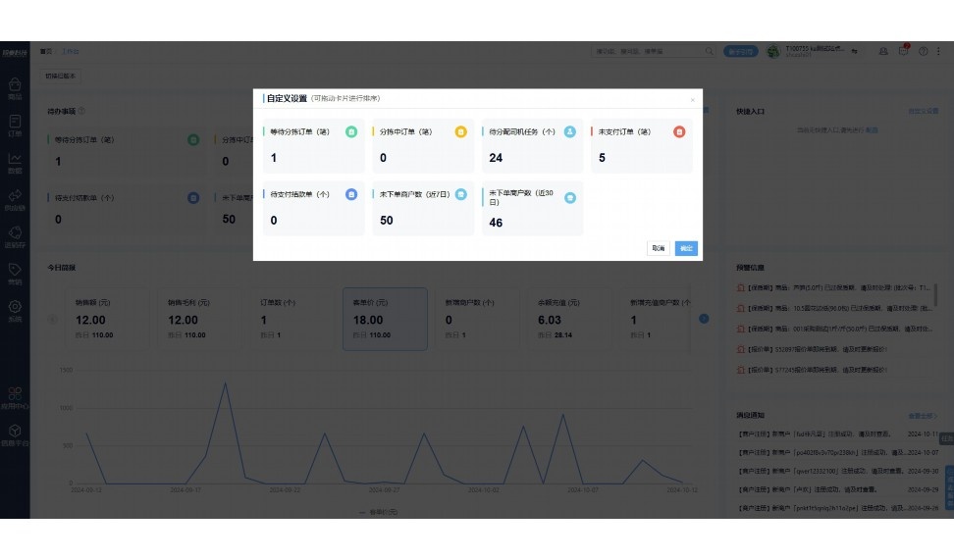Click the right carousel arrow beside metric cards

[x=704, y=319]
